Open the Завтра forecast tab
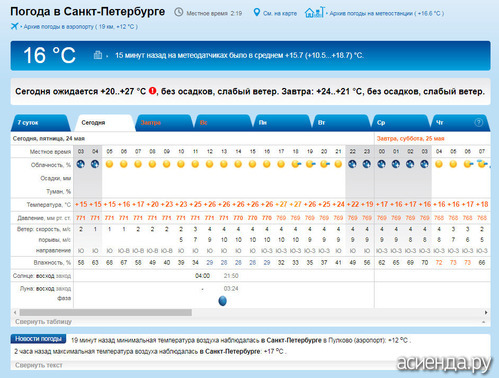Viewport: 499px width, 378px height. (x=164, y=123)
